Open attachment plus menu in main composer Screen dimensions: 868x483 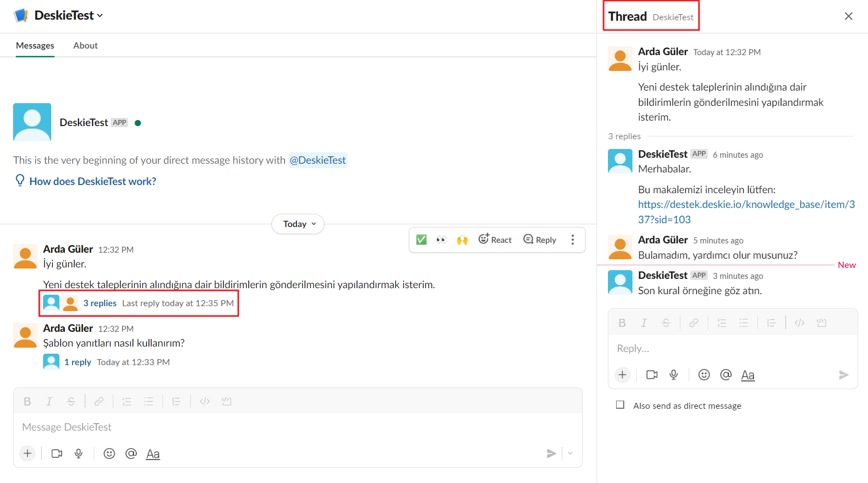[28, 454]
